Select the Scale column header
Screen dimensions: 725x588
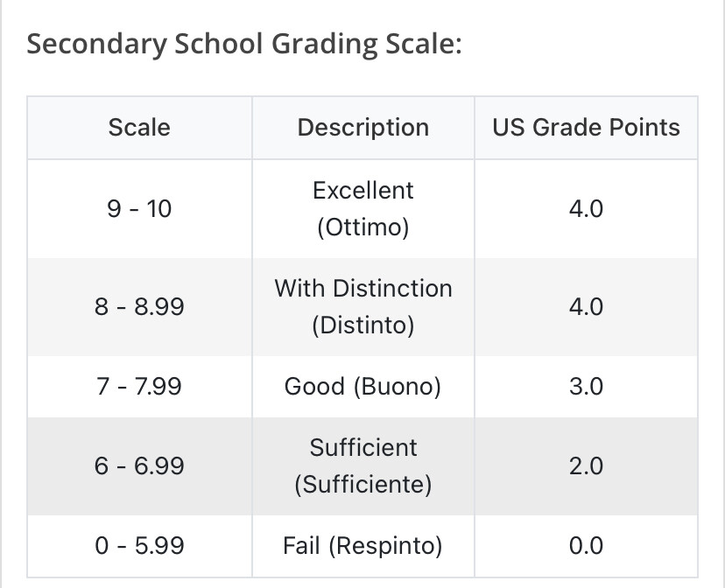click(x=139, y=128)
